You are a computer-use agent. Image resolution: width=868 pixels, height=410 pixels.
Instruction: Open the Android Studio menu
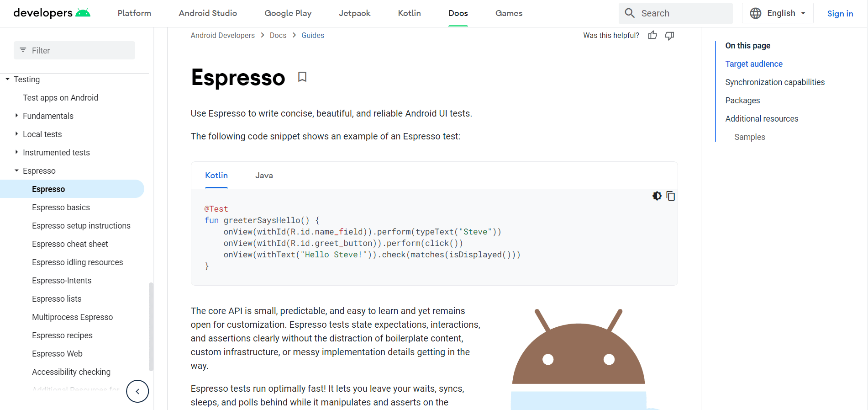[x=208, y=13]
